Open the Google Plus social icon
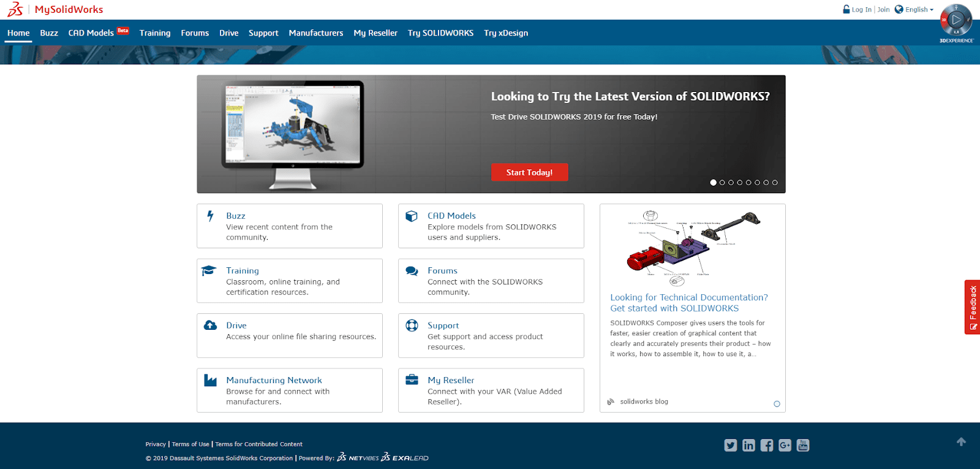 [x=785, y=445]
